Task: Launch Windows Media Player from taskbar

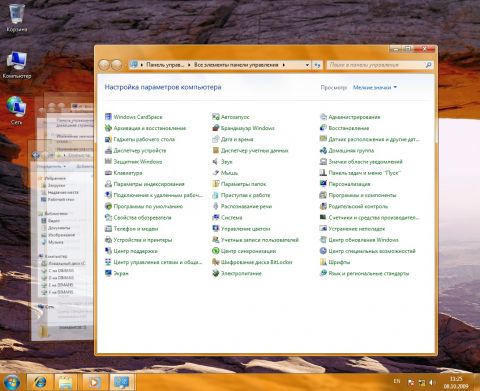Action: coord(95,382)
